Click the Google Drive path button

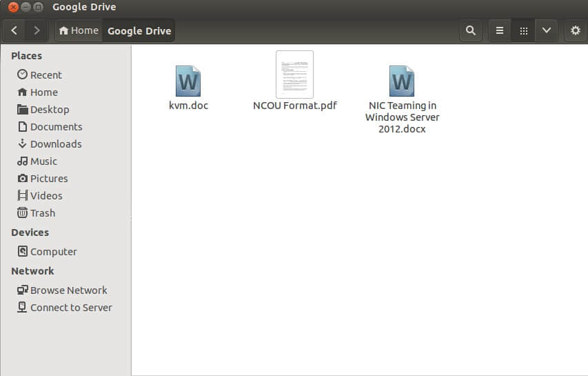click(139, 31)
